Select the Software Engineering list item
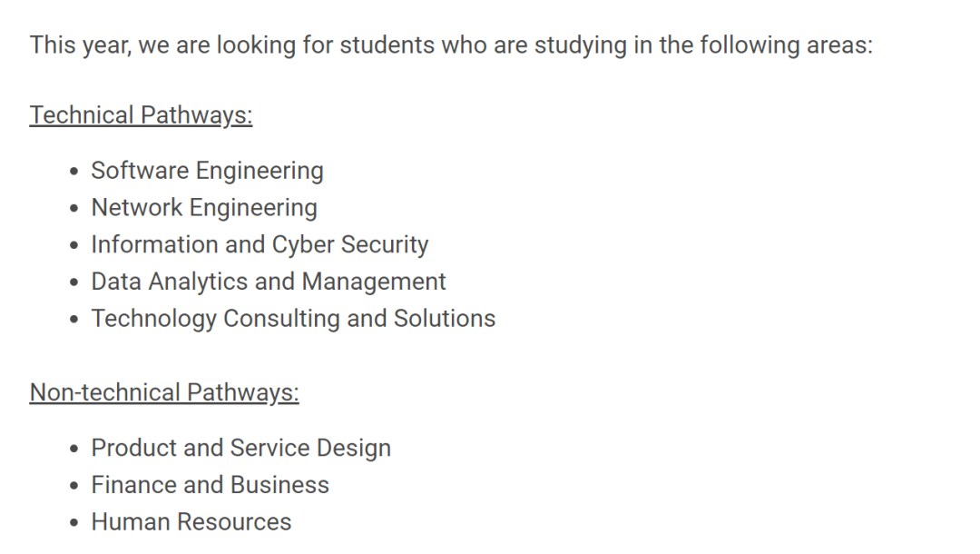The height and width of the screenshot is (554, 980). [207, 171]
